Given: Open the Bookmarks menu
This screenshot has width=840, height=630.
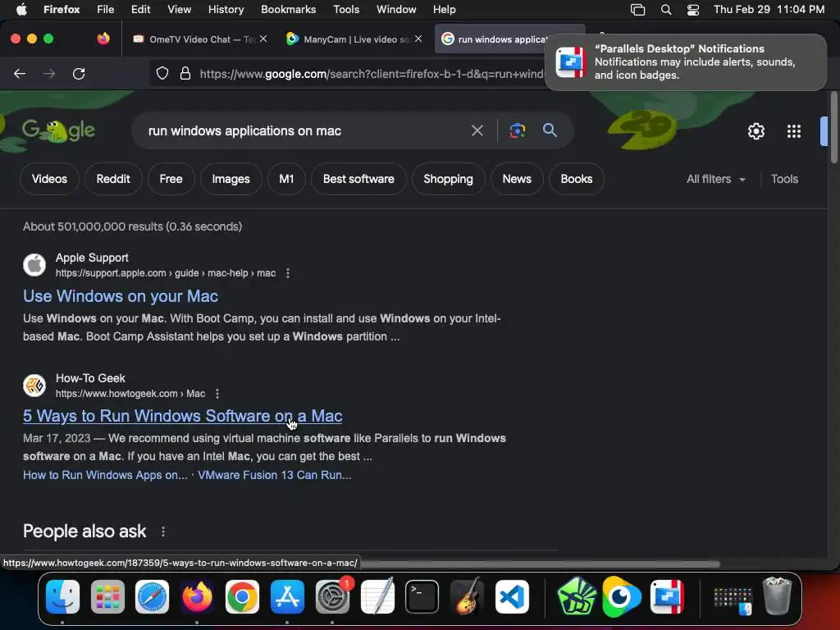Looking at the screenshot, I should click(288, 10).
